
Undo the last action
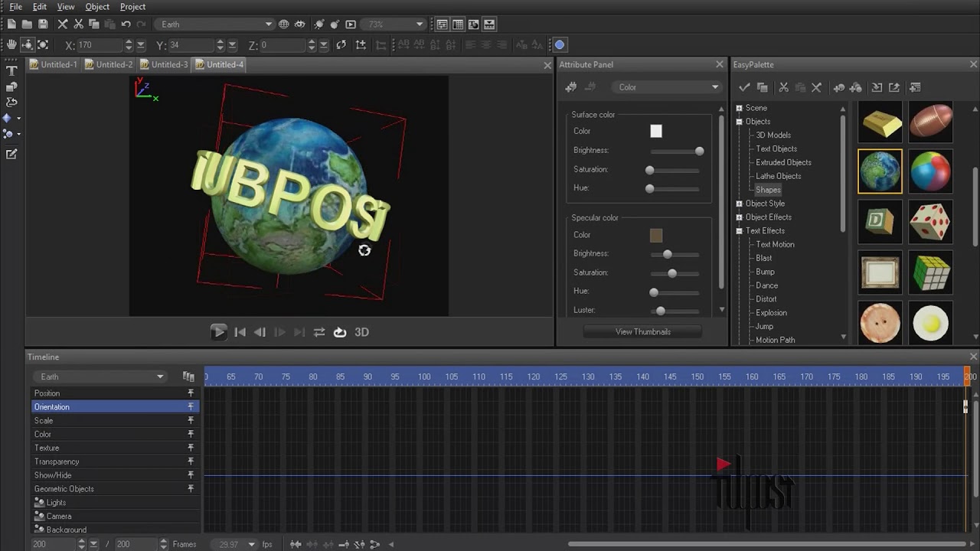[x=126, y=24]
